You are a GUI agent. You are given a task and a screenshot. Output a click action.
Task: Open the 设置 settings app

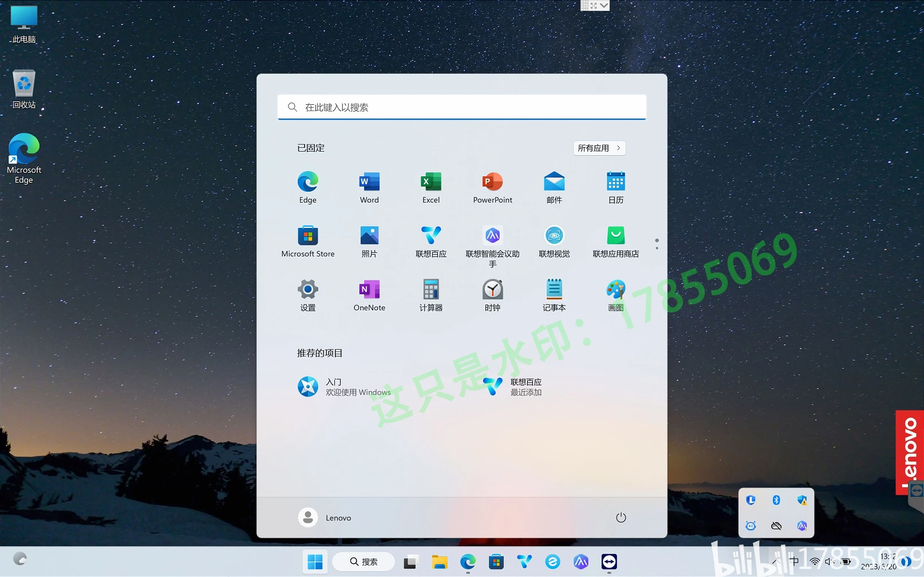(308, 295)
